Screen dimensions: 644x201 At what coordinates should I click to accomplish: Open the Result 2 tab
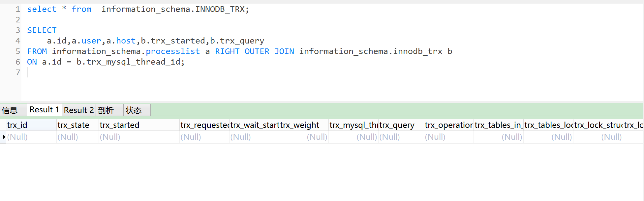click(x=78, y=110)
